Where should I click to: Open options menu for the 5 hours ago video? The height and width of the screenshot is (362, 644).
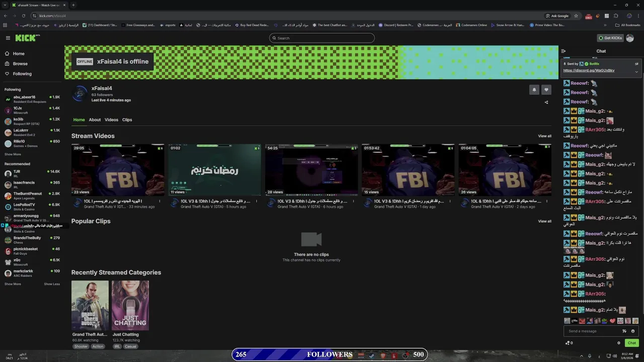tap(257, 202)
